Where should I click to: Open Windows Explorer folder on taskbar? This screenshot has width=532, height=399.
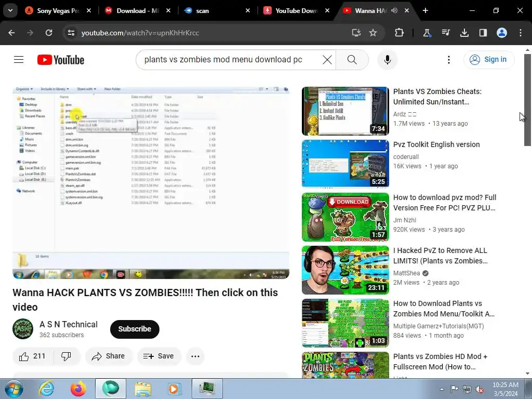142,389
